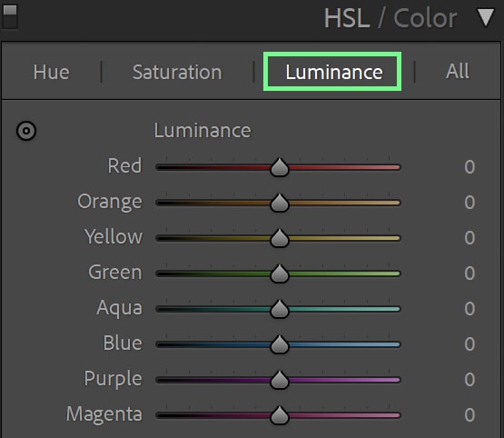This screenshot has width=504, height=438.
Task: Click the Orange luminance slider handle
Action: (x=280, y=203)
